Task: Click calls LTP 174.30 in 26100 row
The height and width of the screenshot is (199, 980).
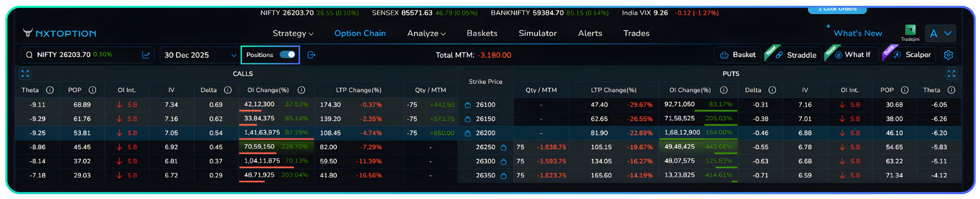Action: (330, 105)
